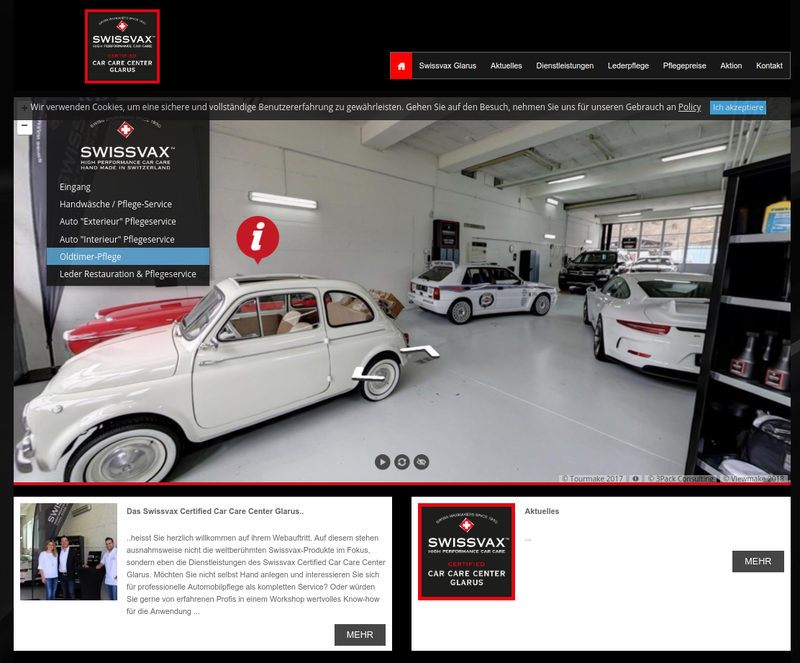The image size is (800, 663).
Task: Open the Aktuelles navigation item
Action: click(506, 66)
